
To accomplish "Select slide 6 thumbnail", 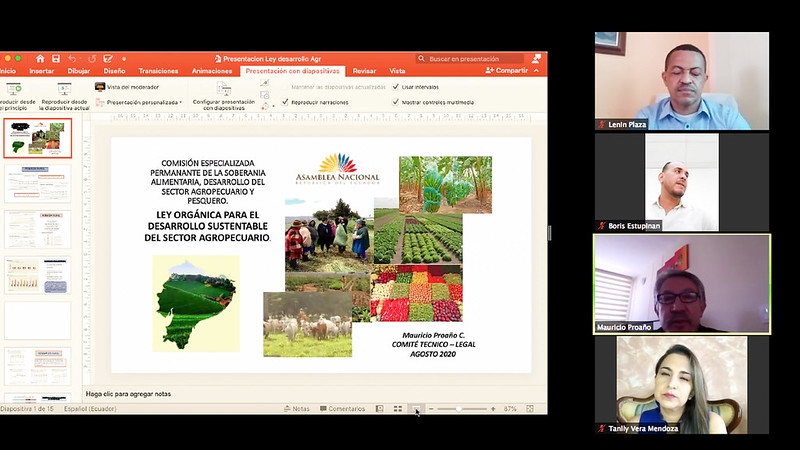I will (x=38, y=366).
